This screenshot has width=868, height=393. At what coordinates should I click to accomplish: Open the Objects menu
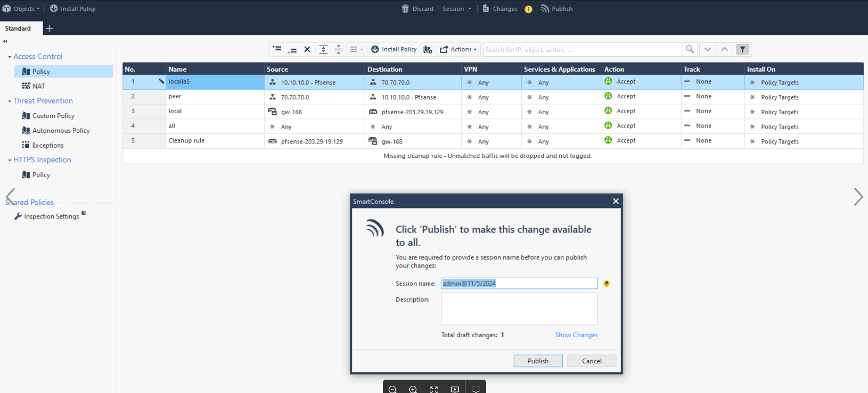point(22,9)
